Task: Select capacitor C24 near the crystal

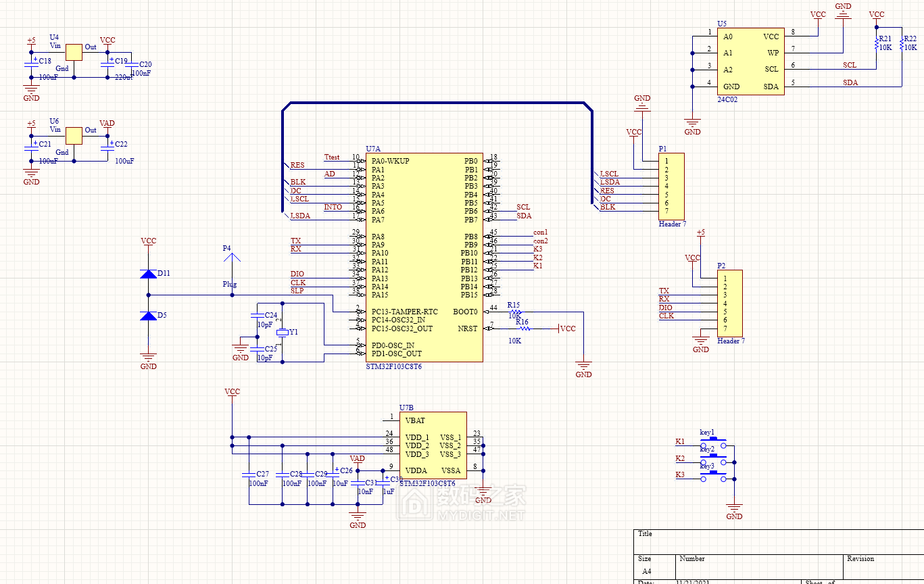Action: (x=257, y=316)
